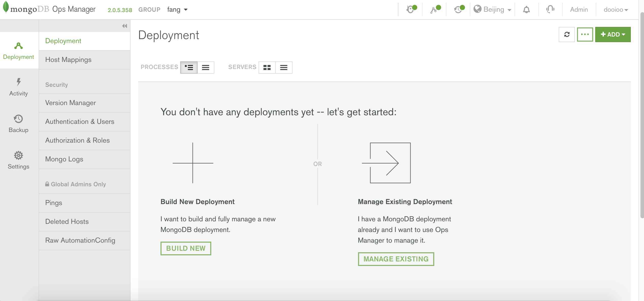Click the Manage Existing Deployment heading

[405, 202]
